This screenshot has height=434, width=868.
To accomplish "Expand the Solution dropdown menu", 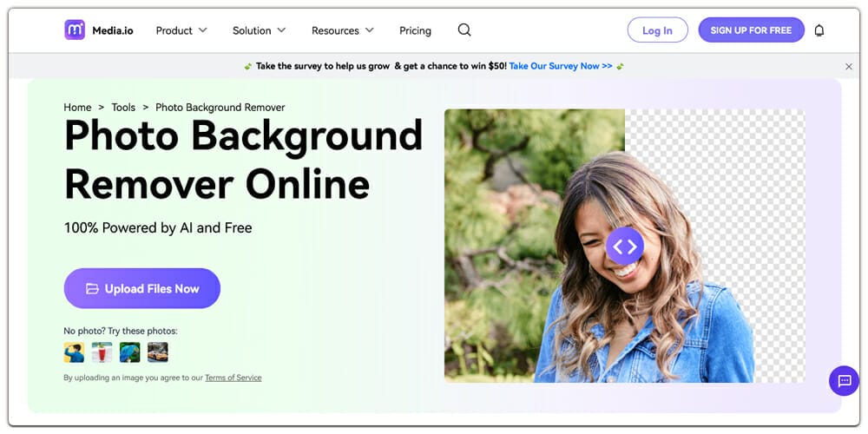I will [x=259, y=30].
